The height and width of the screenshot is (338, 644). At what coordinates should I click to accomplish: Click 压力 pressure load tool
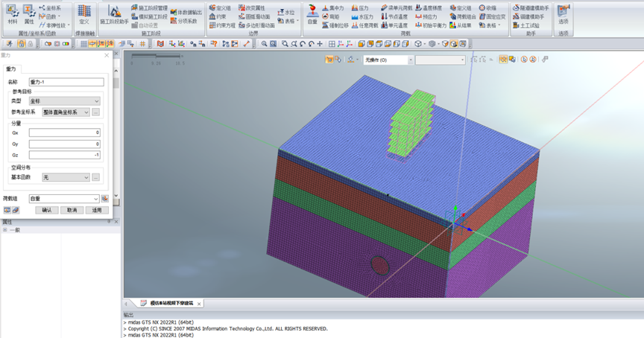click(x=360, y=7)
